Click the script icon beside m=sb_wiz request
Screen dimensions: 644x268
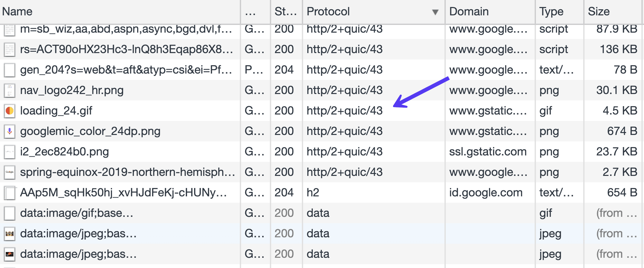pyautogui.click(x=9, y=29)
